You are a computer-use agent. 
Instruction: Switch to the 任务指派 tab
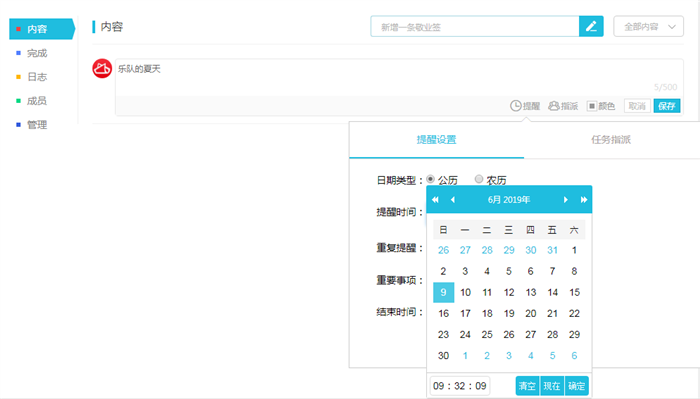[611, 140]
